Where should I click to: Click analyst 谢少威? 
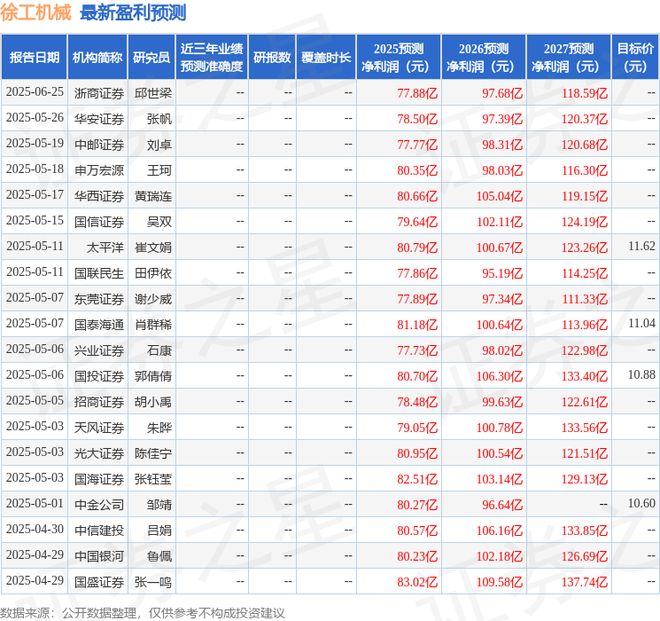153,299
